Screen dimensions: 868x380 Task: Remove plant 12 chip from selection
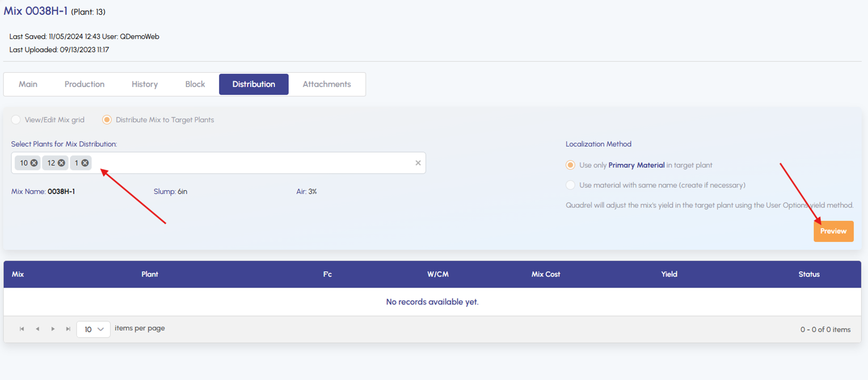tap(61, 163)
